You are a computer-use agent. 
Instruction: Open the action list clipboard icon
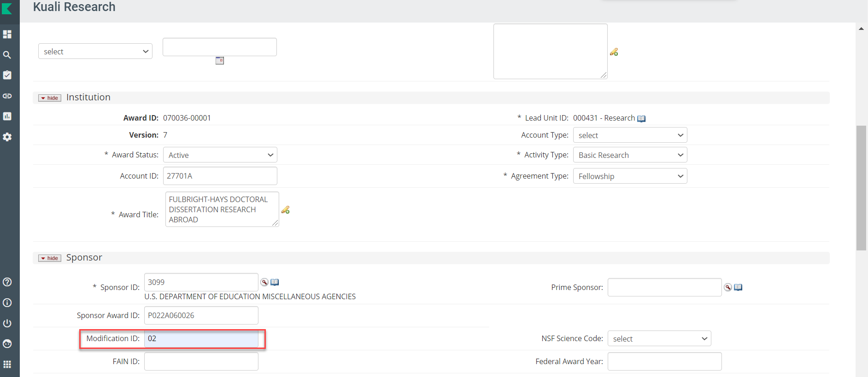pos(7,75)
